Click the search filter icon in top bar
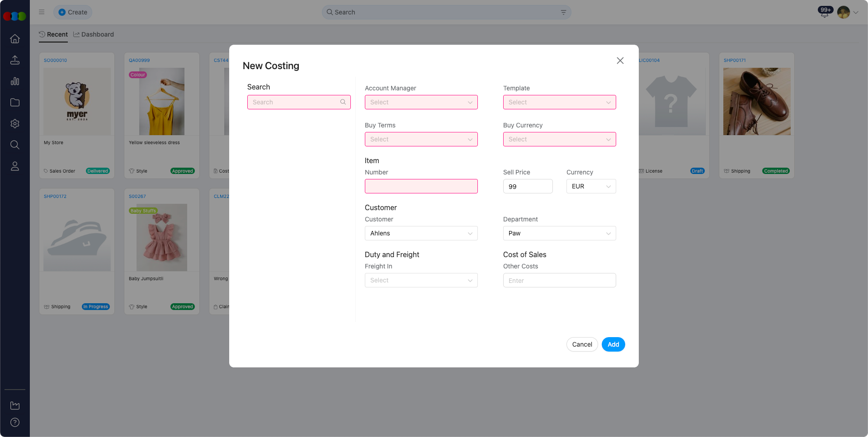This screenshot has width=868, height=437. (563, 12)
